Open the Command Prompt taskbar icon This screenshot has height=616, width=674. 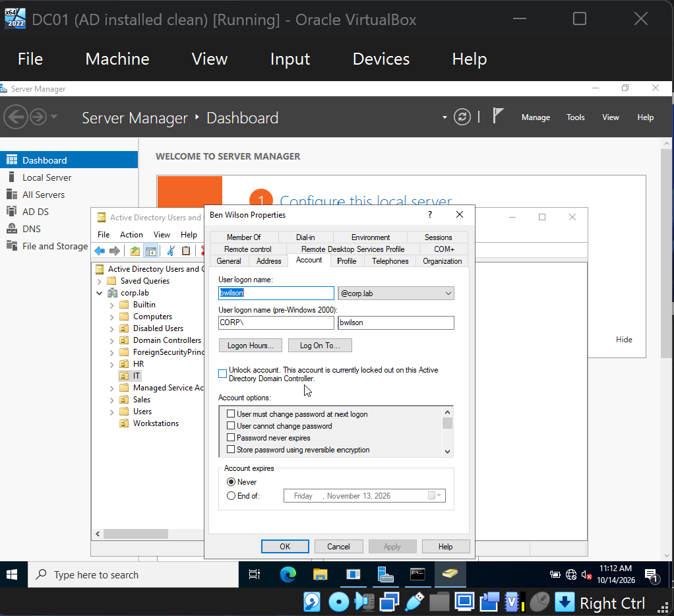(x=417, y=574)
